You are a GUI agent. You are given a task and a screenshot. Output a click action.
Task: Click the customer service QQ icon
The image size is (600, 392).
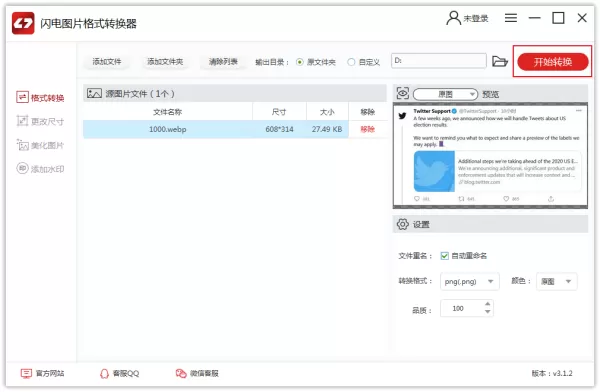tap(104, 373)
